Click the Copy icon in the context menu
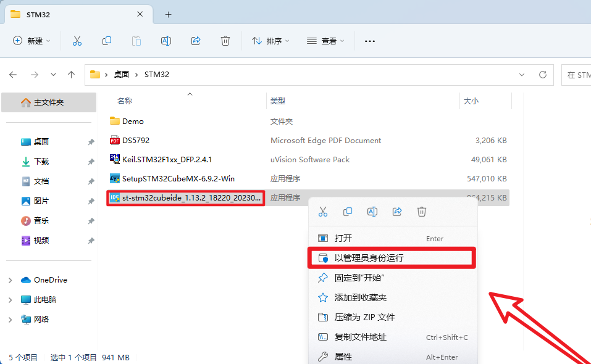The width and height of the screenshot is (591, 364). click(348, 212)
